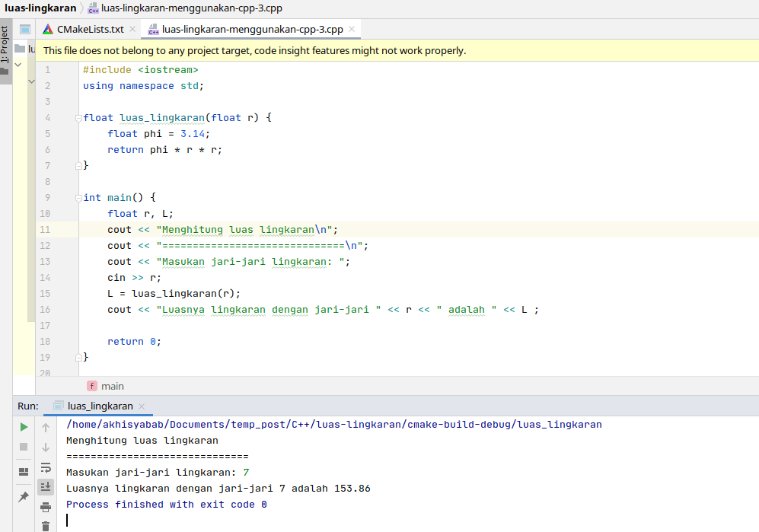This screenshot has width=759, height=532.
Task: Click 'float phi = 3.14;' line
Action: coord(158,134)
